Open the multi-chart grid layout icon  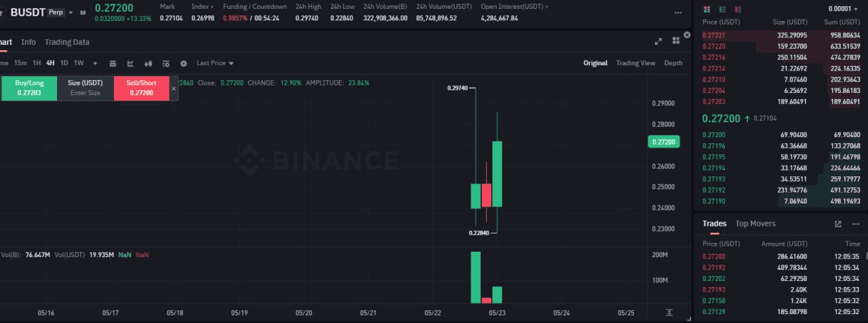coord(675,41)
